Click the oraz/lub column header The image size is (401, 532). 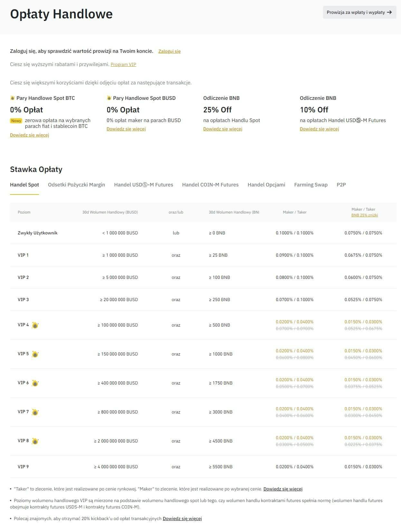(176, 212)
